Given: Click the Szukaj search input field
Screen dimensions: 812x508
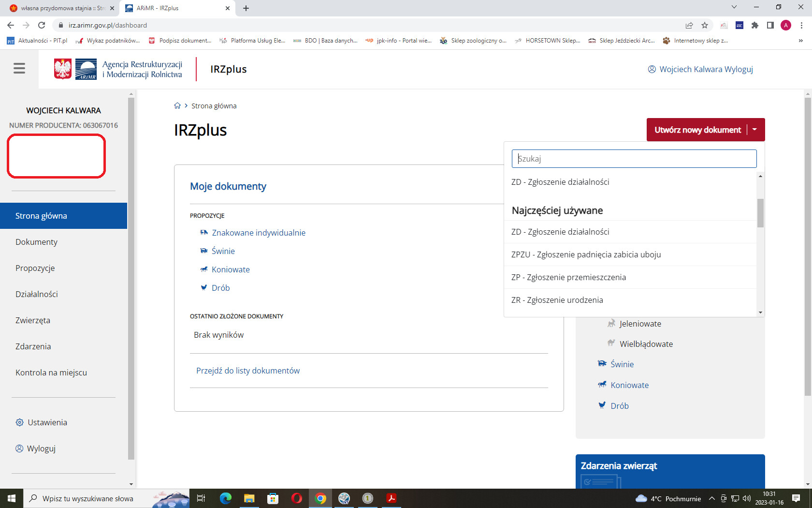Looking at the screenshot, I should (634, 159).
